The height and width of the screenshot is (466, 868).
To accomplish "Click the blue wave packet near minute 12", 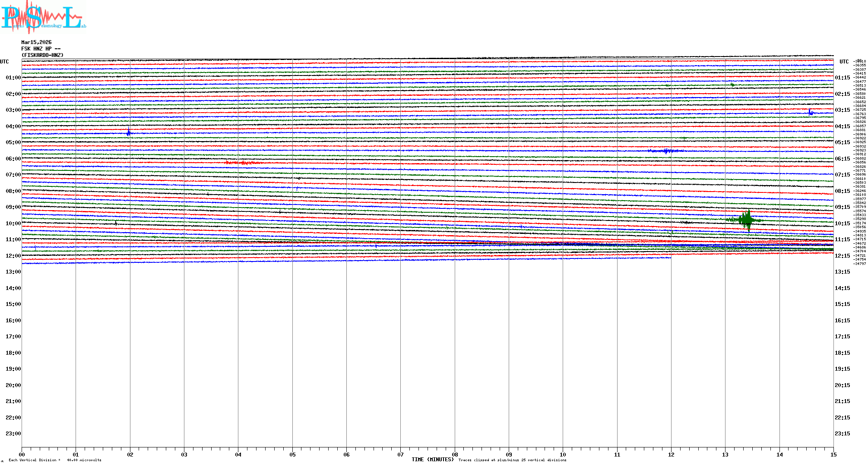I will (666, 151).
